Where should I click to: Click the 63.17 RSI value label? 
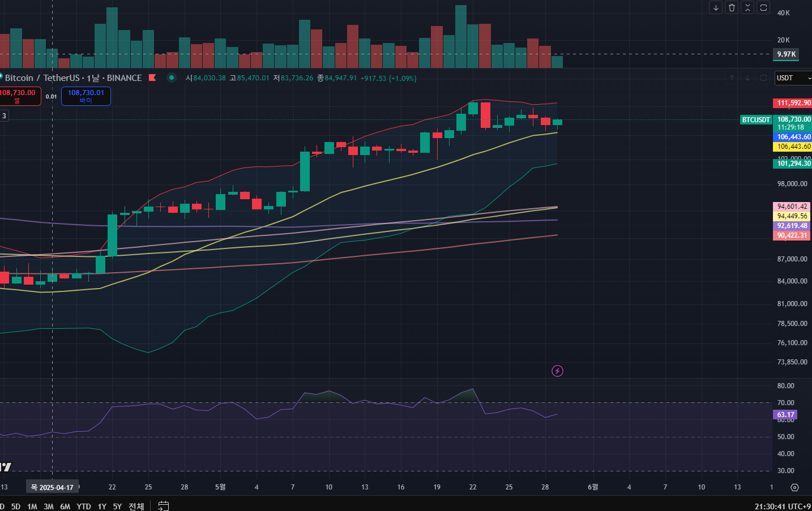(x=785, y=415)
